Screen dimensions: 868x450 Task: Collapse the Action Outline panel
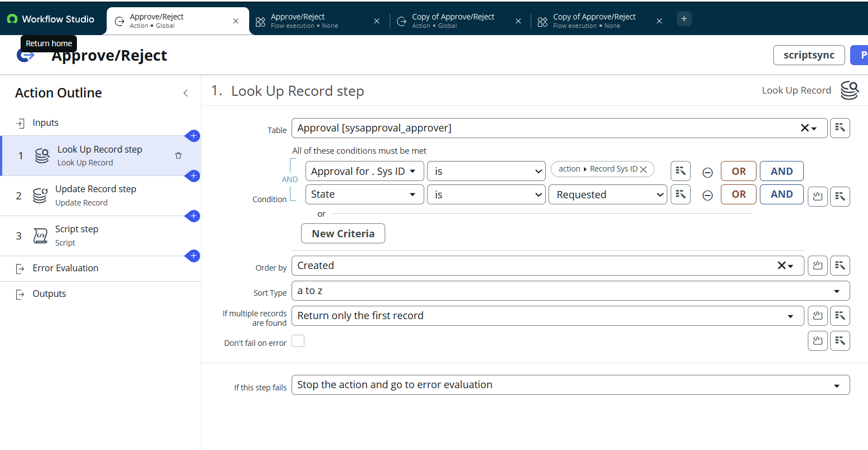tap(186, 93)
